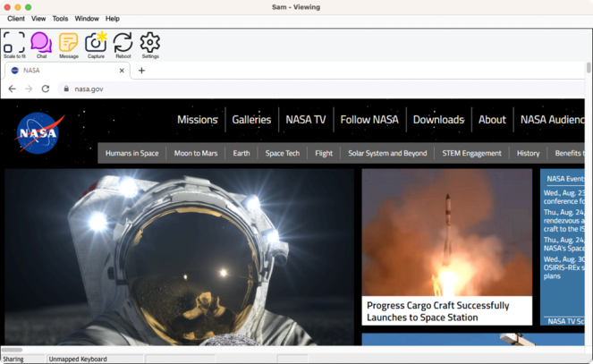This screenshot has height=364, width=593.
Task: Go to NASA TV section
Action: 305,120
